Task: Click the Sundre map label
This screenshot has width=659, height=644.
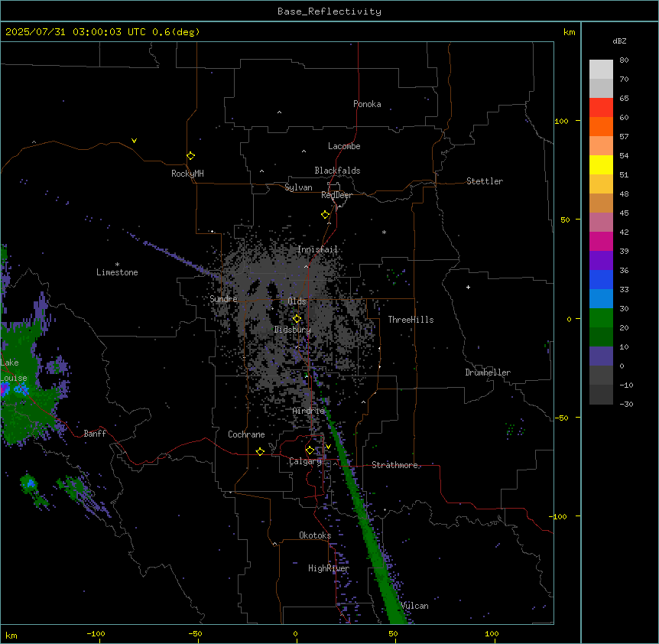Action: pos(223,299)
